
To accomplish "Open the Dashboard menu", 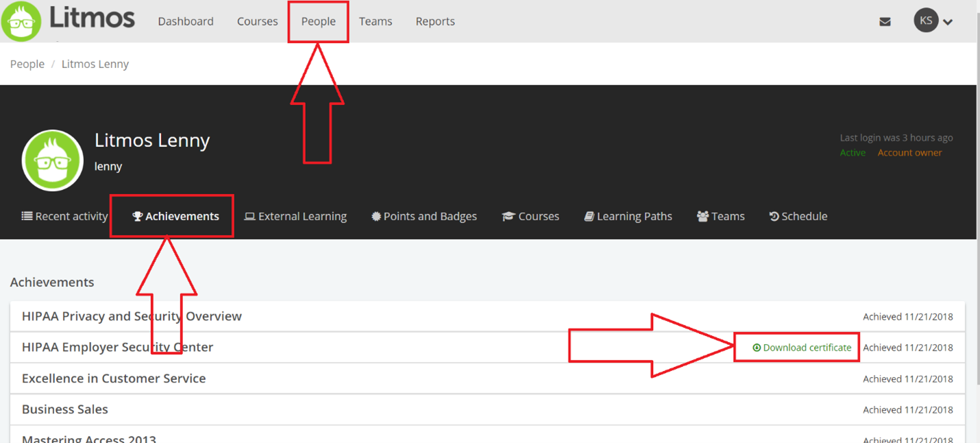I will (186, 21).
